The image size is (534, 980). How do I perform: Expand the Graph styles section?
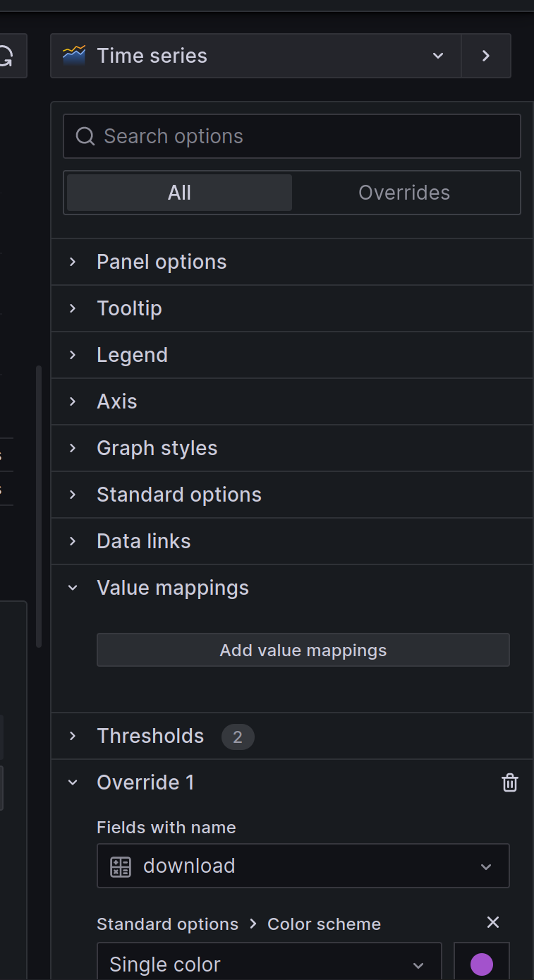click(157, 448)
